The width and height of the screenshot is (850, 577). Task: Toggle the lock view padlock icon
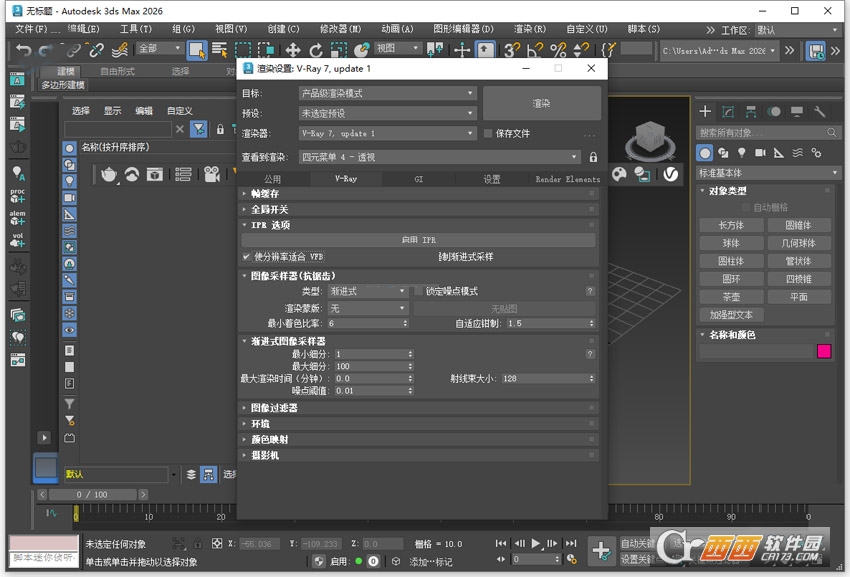(593, 157)
